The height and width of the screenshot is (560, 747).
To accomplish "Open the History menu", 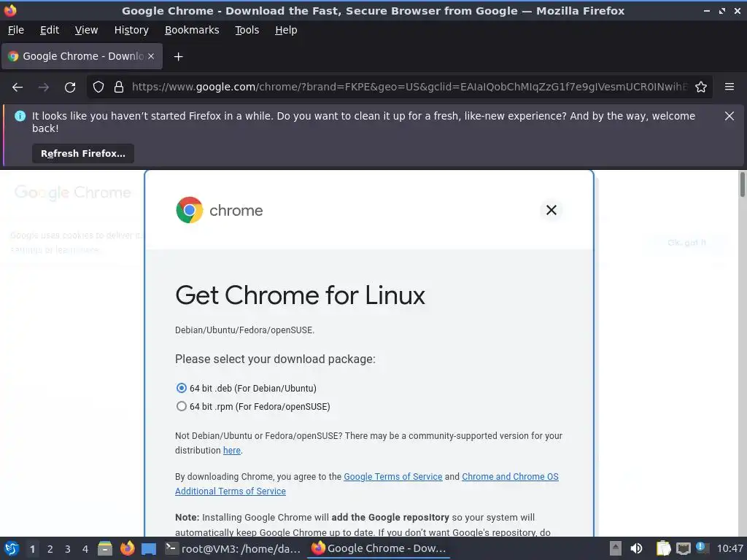I will pos(131,30).
